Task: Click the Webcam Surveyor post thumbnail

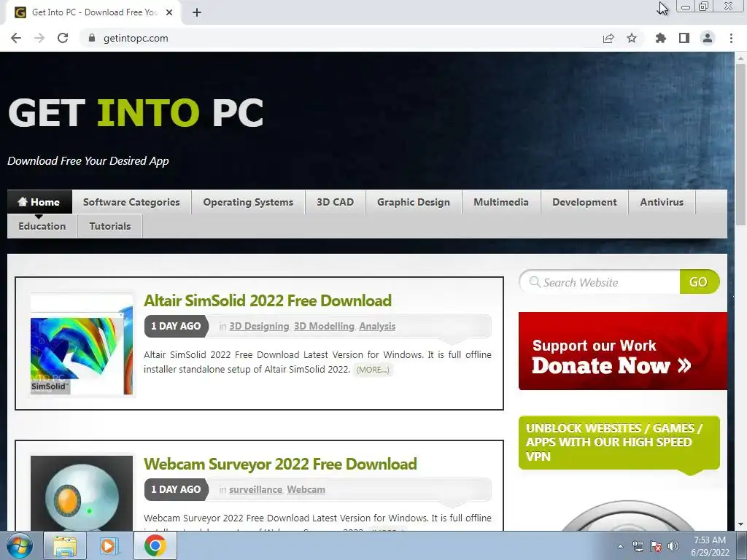Action: [x=82, y=494]
